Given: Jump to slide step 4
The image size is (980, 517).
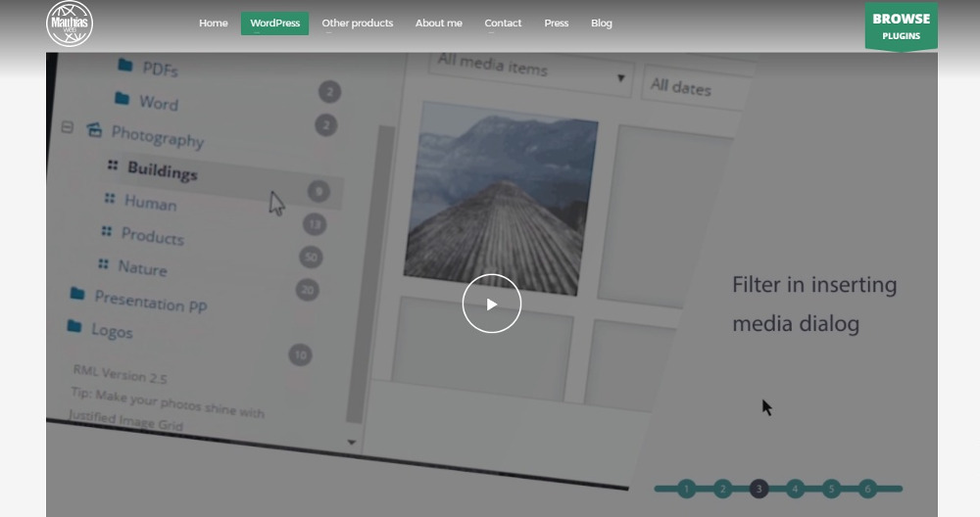Looking at the screenshot, I should pyautogui.click(x=795, y=489).
